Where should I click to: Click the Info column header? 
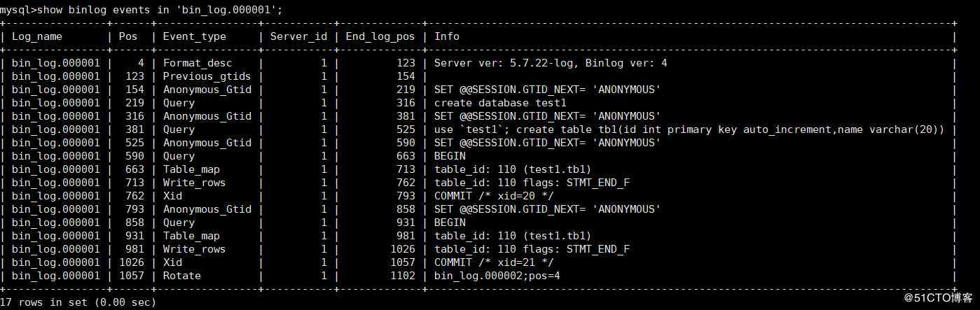coord(447,36)
